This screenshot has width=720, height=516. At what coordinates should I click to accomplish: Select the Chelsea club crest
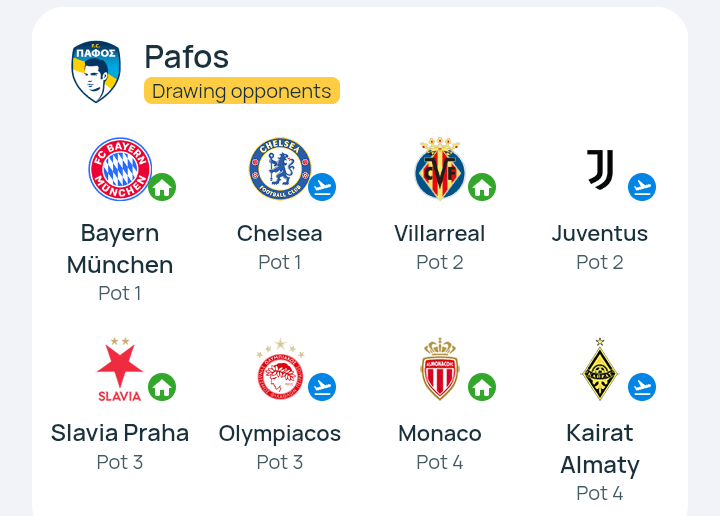click(x=280, y=169)
